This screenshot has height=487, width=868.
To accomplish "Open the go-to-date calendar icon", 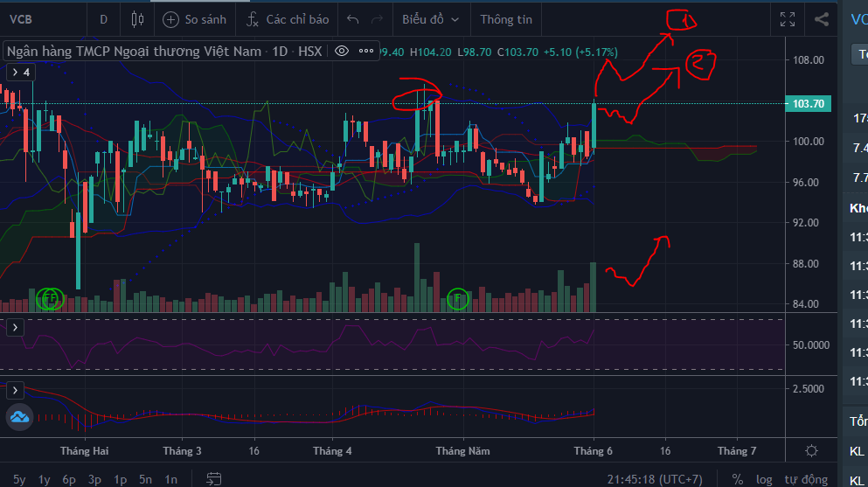I will (213, 479).
